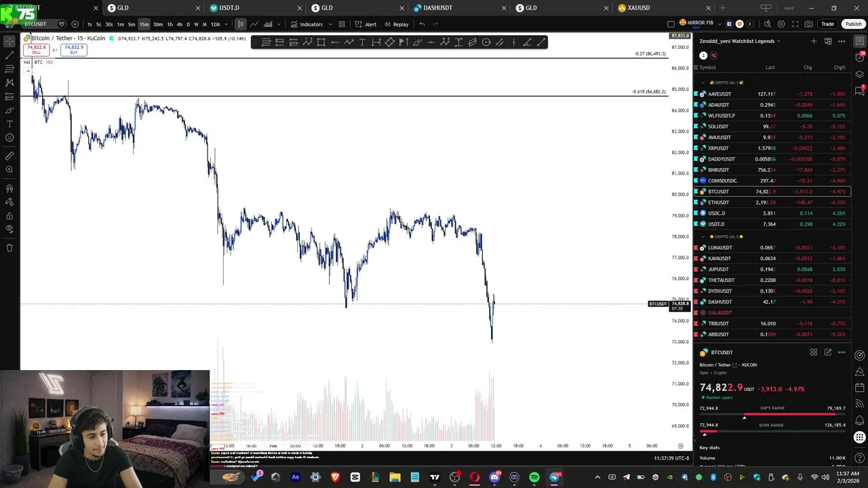Viewport: 868px width, 488px height.
Task: Switch to the 1h timeframe
Action: 170,24
